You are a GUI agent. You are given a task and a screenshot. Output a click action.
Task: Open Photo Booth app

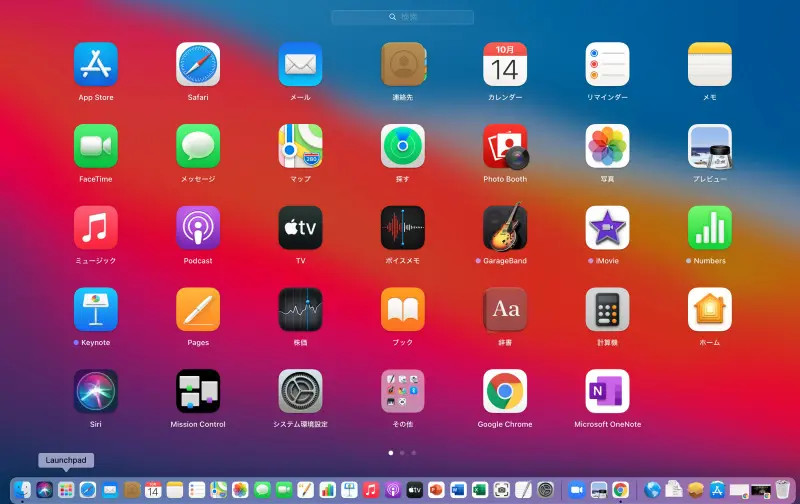tap(505, 146)
